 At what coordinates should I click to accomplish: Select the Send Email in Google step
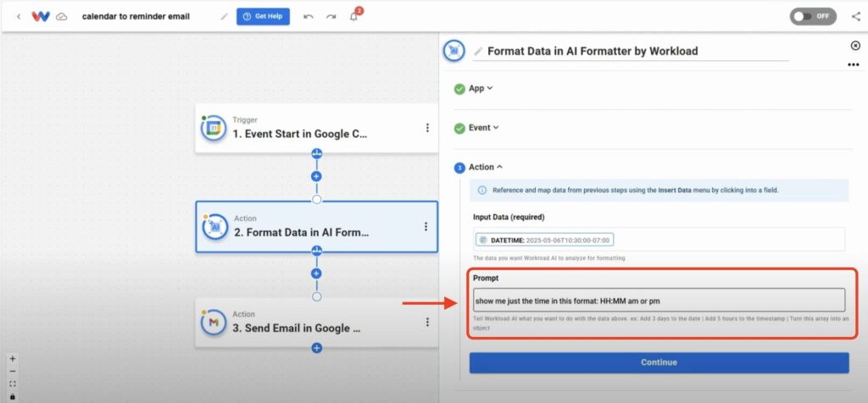click(317, 323)
